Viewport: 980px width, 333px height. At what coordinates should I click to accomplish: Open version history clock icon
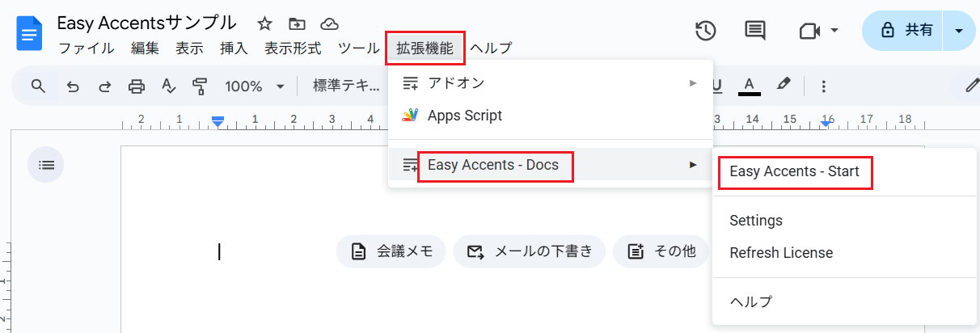pos(706,31)
